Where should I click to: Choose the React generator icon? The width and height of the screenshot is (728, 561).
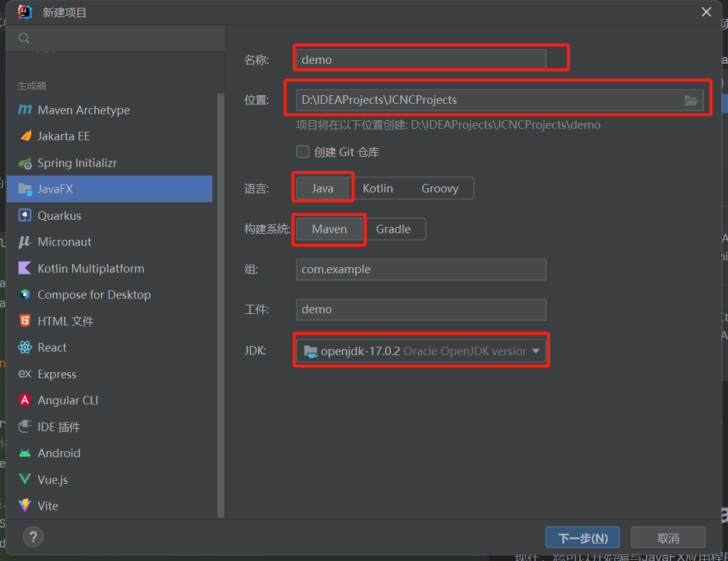tap(25, 347)
